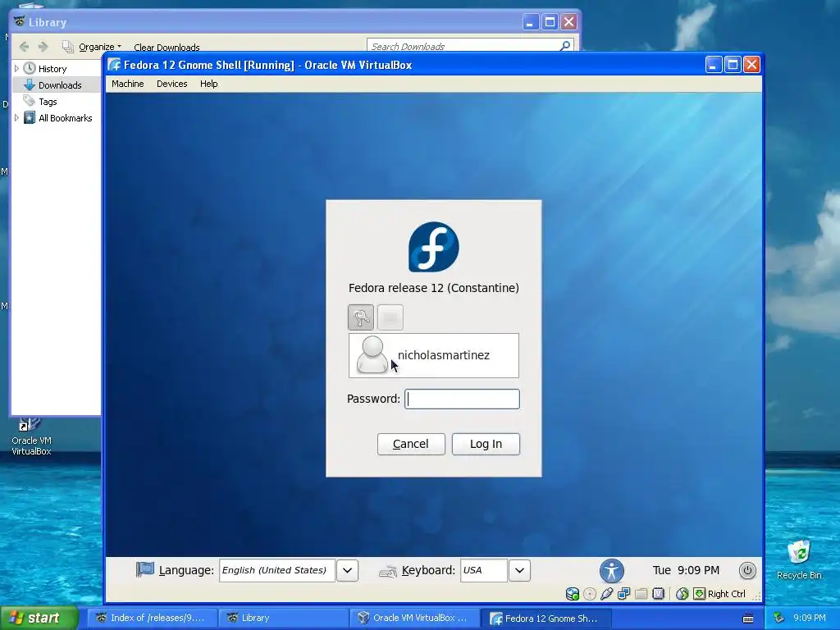Open the Organize dropdown in Library
The height and width of the screenshot is (630, 840).
99,47
